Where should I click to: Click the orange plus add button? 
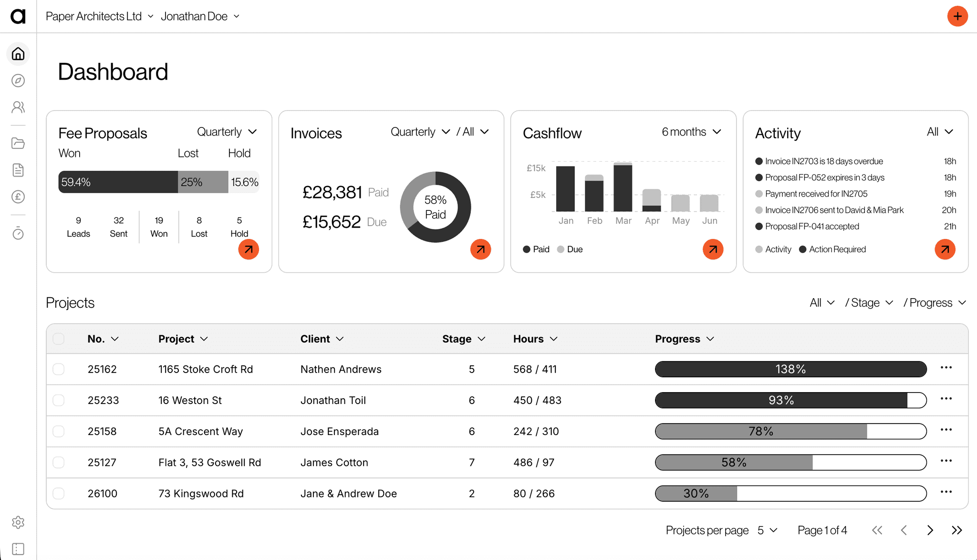pyautogui.click(x=957, y=16)
